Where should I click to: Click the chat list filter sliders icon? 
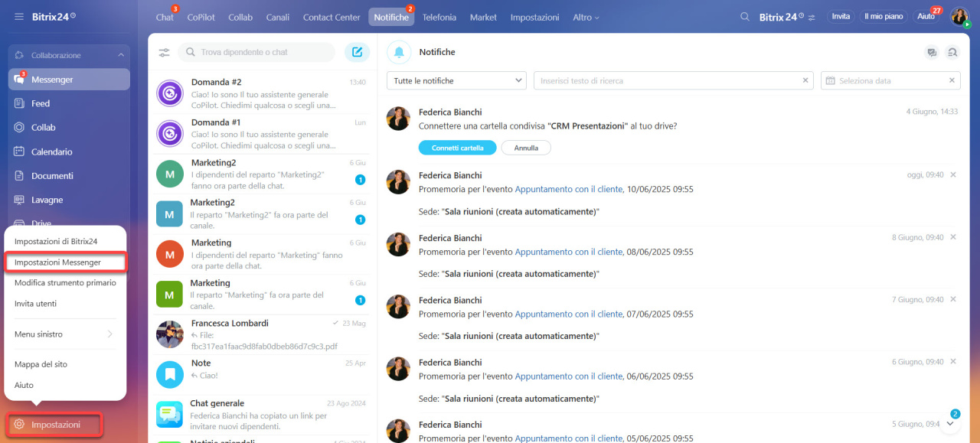(x=164, y=53)
